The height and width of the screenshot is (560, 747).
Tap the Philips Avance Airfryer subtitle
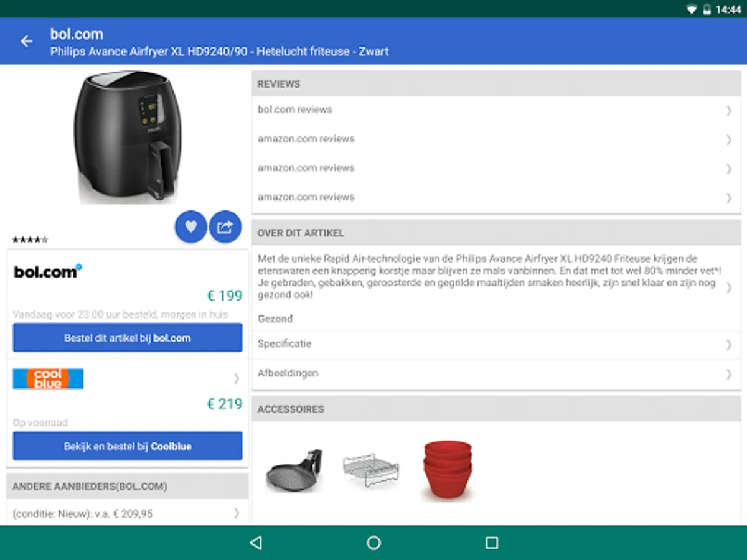coord(219,52)
